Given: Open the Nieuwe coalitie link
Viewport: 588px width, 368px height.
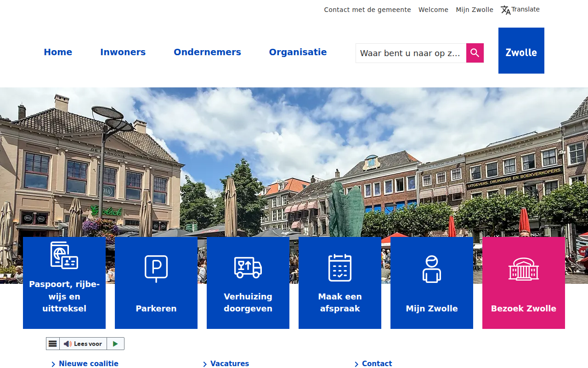Looking at the screenshot, I should pos(89,363).
